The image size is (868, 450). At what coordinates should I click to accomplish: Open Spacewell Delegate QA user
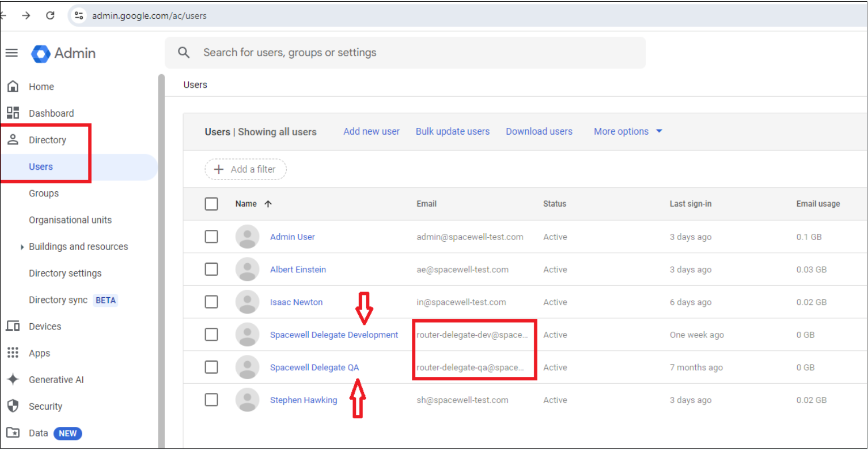(314, 367)
